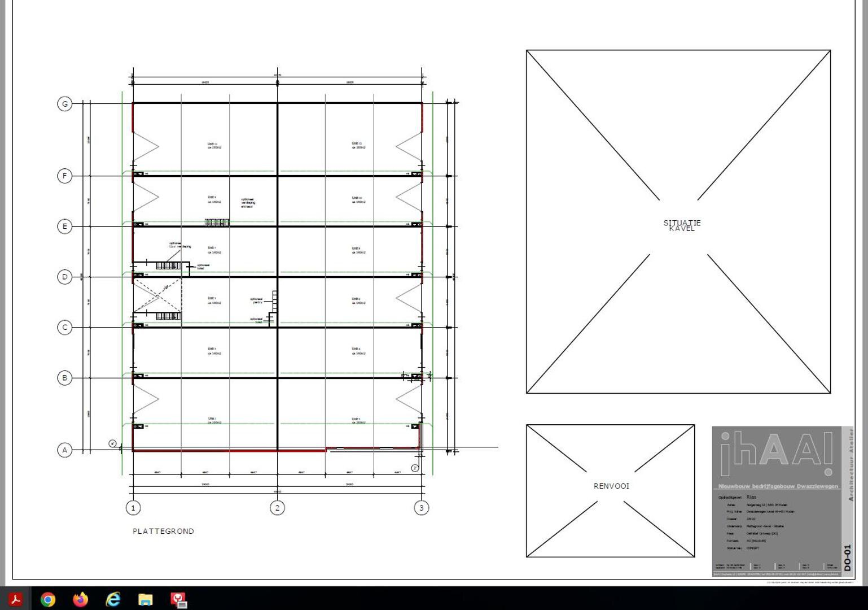This screenshot has height=610, width=868.
Task: Click the Unit 2 room label
Action: tap(358, 421)
